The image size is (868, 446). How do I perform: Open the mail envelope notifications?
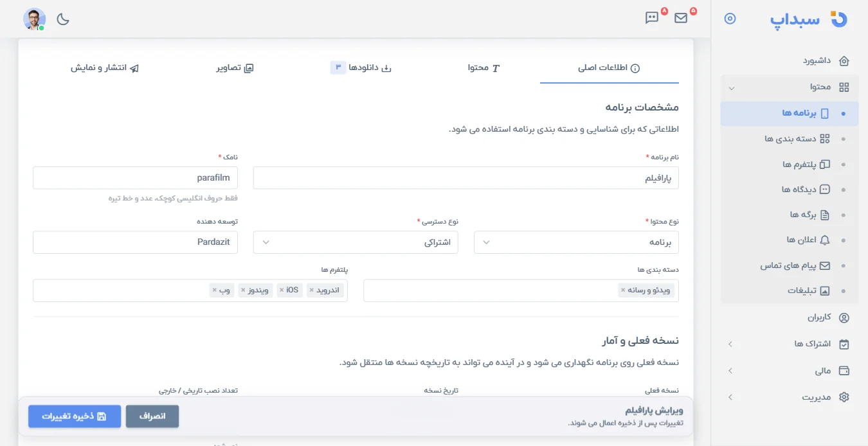coord(681,18)
